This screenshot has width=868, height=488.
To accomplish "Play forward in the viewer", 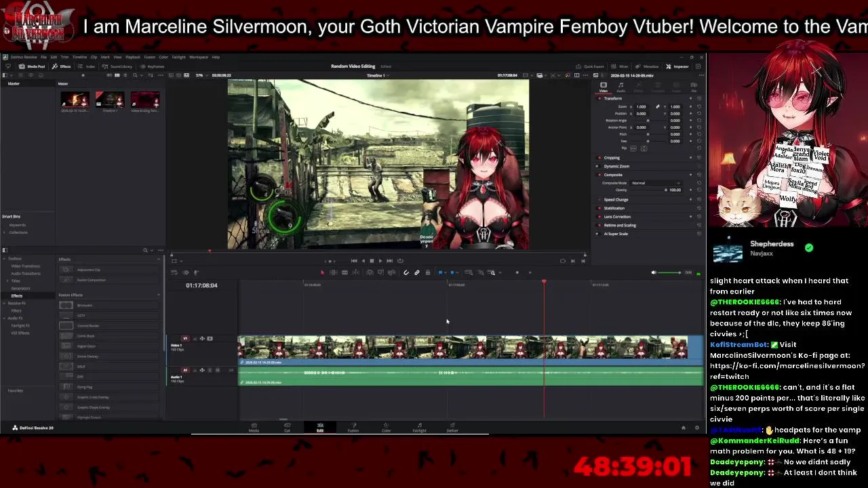I will click(380, 261).
